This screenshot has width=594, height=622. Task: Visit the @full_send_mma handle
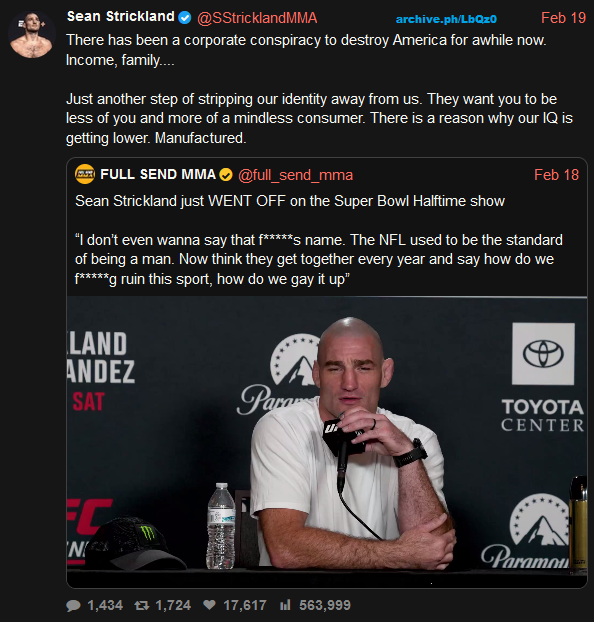click(x=295, y=175)
